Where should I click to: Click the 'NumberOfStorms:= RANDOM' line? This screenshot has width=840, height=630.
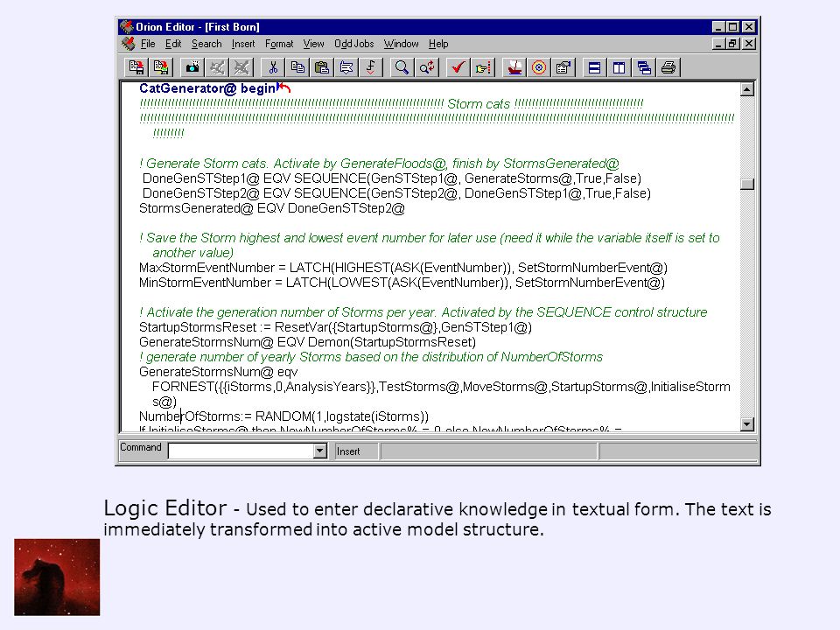tap(283, 416)
